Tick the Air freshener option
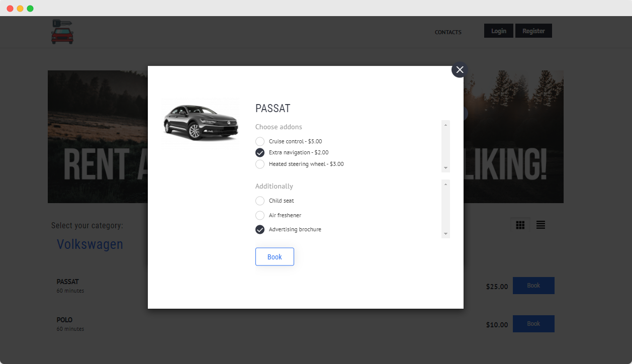 pos(260,215)
